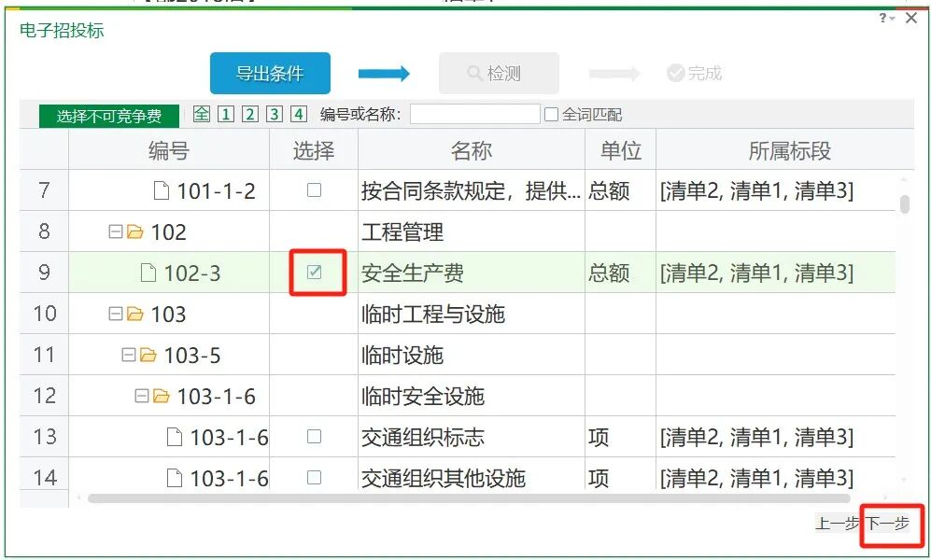Image resolution: width=931 pixels, height=560 pixels.
Task: Select the 工程管理 name cell
Action: tap(472, 231)
